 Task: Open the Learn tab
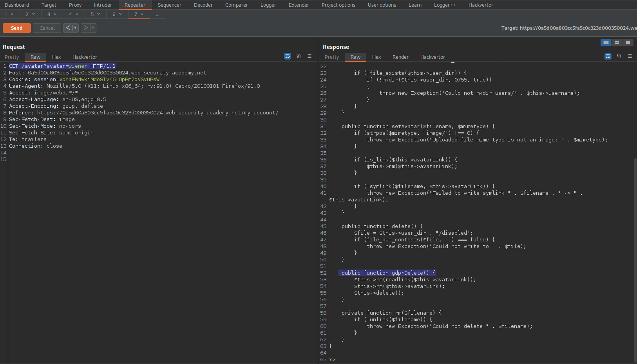415,5
